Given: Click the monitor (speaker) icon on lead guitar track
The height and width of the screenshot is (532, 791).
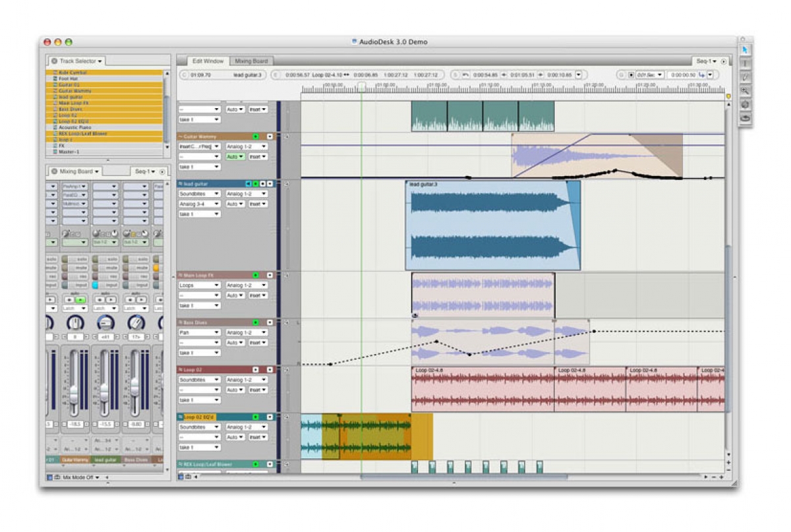Looking at the screenshot, I should coord(249,183).
